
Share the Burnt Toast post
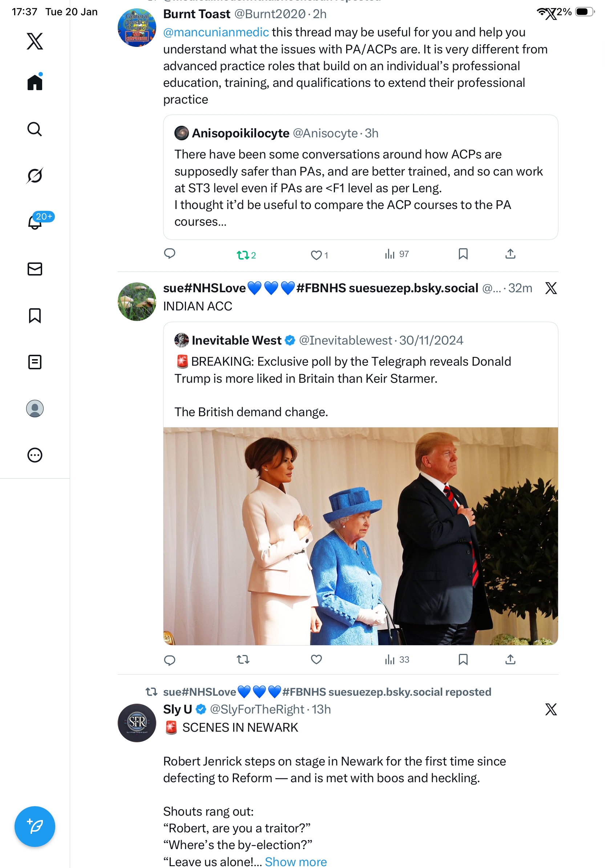click(510, 254)
